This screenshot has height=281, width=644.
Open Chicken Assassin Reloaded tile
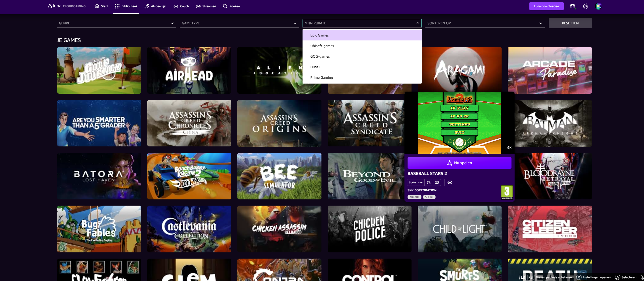coord(279,229)
